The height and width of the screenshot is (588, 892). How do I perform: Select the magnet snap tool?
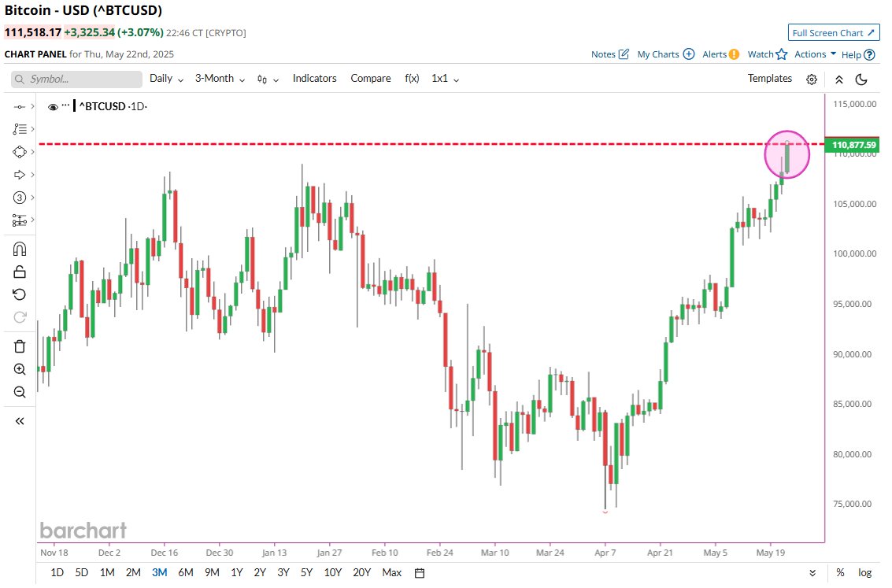[x=20, y=249]
